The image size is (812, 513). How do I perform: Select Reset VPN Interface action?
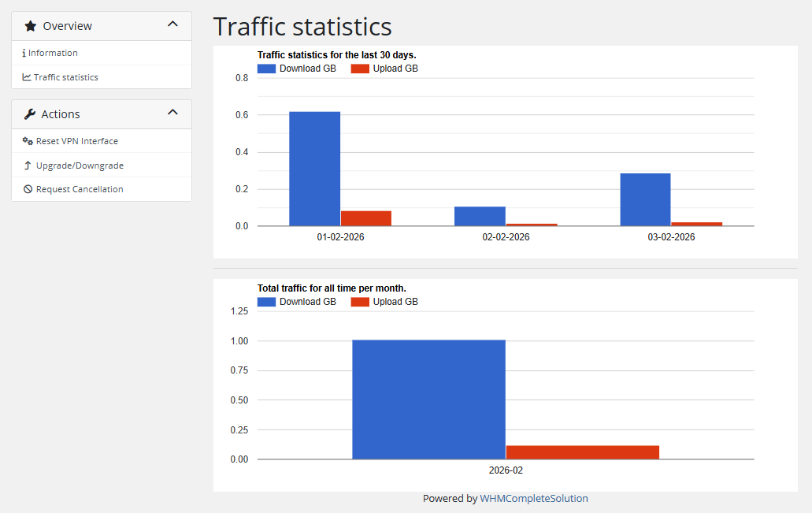tap(77, 141)
